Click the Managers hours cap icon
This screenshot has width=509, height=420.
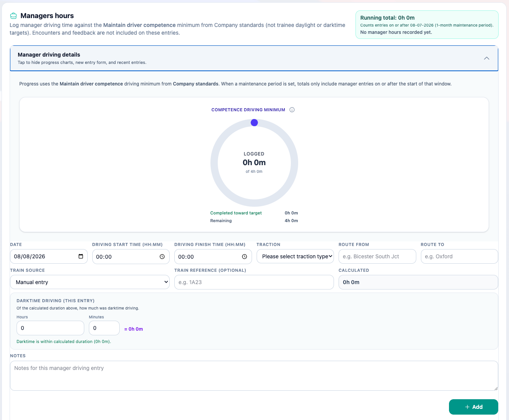pyautogui.click(x=13, y=16)
